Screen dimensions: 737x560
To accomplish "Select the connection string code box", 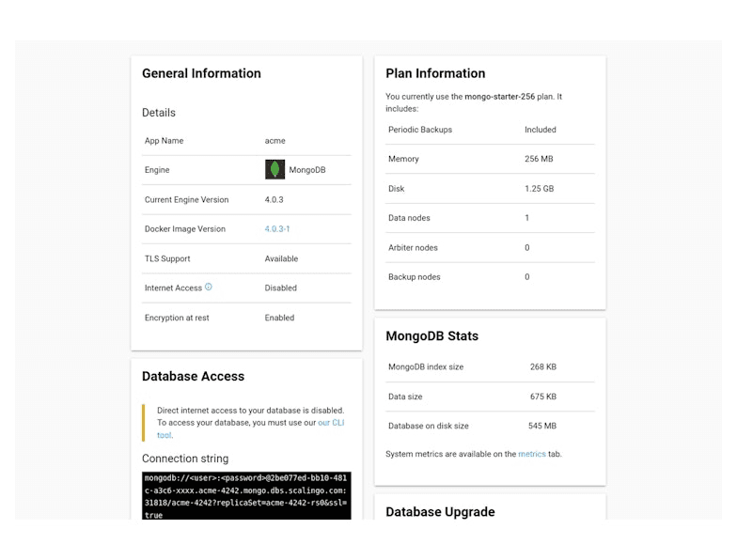I will pyautogui.click(x=246, y=496).
